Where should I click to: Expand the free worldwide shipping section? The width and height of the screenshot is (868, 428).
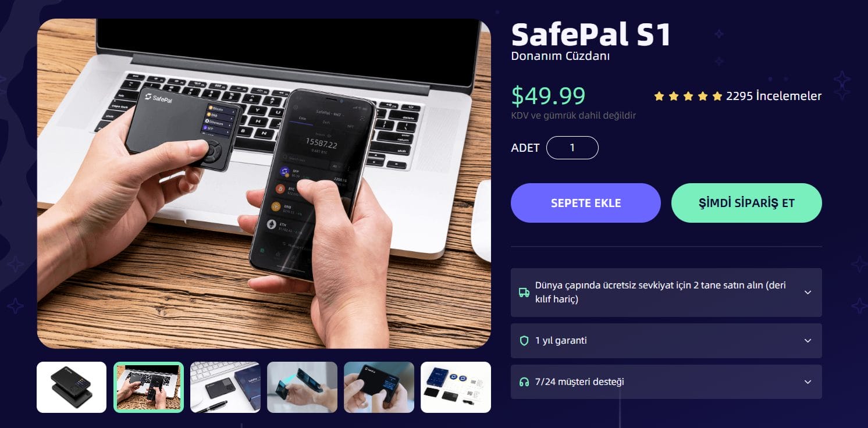666,293
